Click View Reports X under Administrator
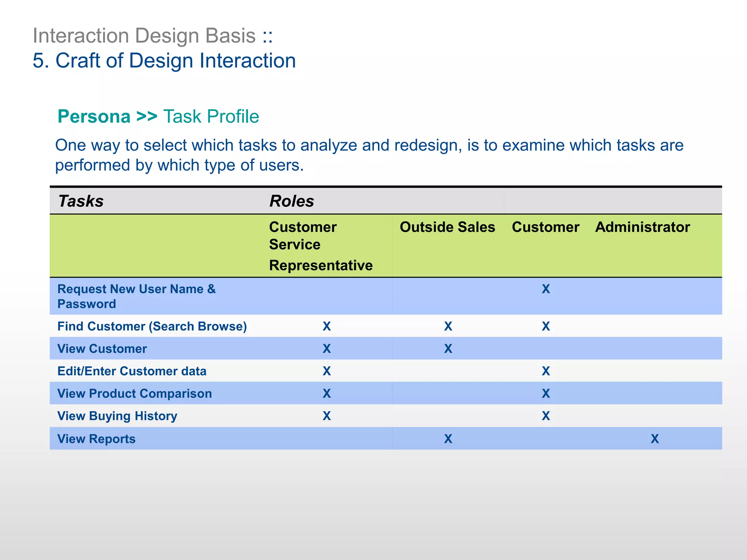The width and height of the screenshot is (747, 560). coord(655,439)
